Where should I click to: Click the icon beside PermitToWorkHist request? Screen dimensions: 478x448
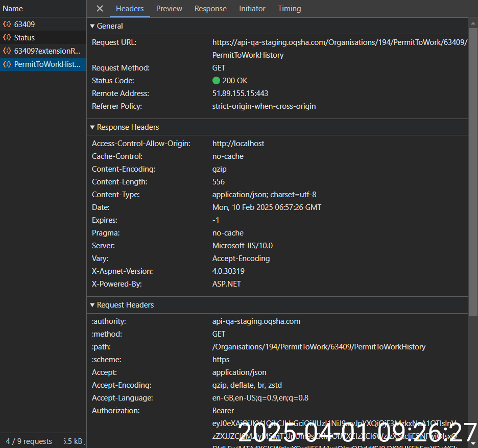coord(7,64)
